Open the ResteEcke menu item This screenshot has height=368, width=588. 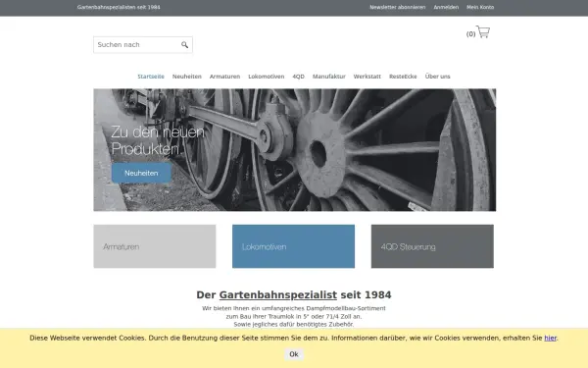point(403,77)
